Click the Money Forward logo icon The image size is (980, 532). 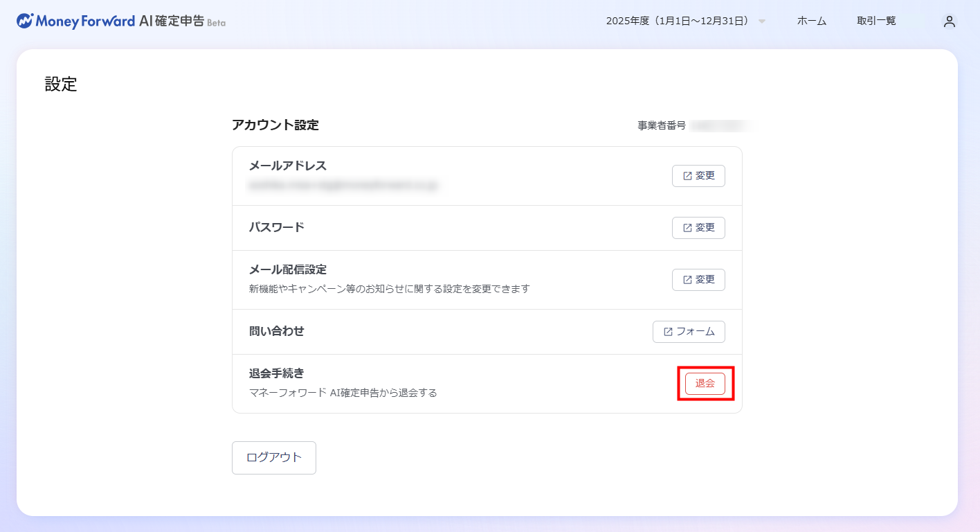(x=25, y=21)
